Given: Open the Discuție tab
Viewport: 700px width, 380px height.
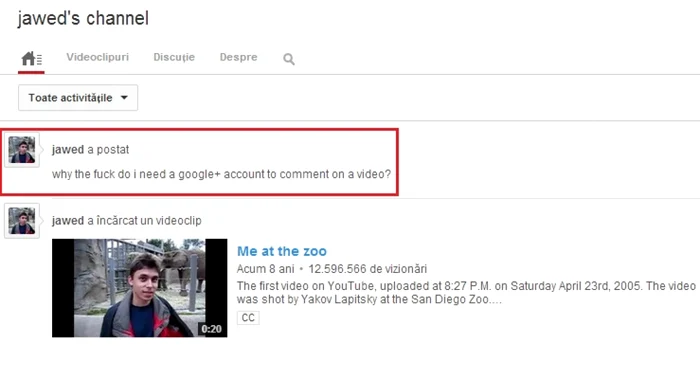Looking at the screenshot, I should (174, 57).
